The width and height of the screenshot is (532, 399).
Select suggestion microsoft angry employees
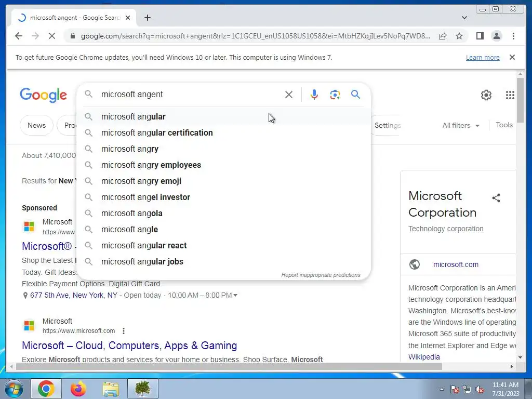pyautogui.click(x=224, y=165)
